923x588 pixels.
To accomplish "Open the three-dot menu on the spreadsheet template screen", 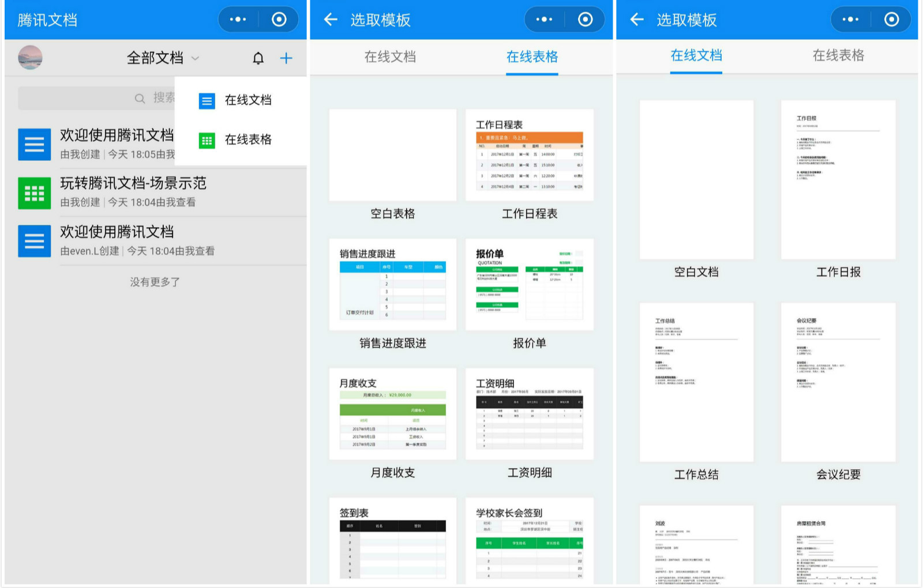I will [x=543, y=20].
